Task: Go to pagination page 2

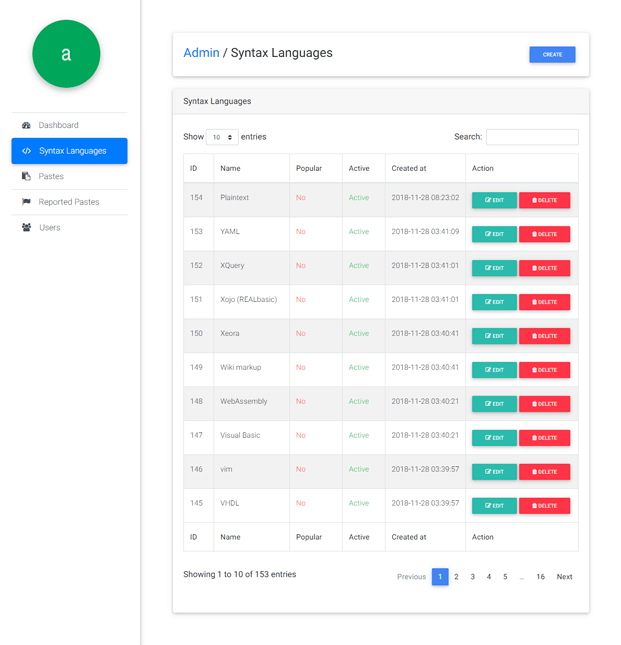Action: click(456, 577)
